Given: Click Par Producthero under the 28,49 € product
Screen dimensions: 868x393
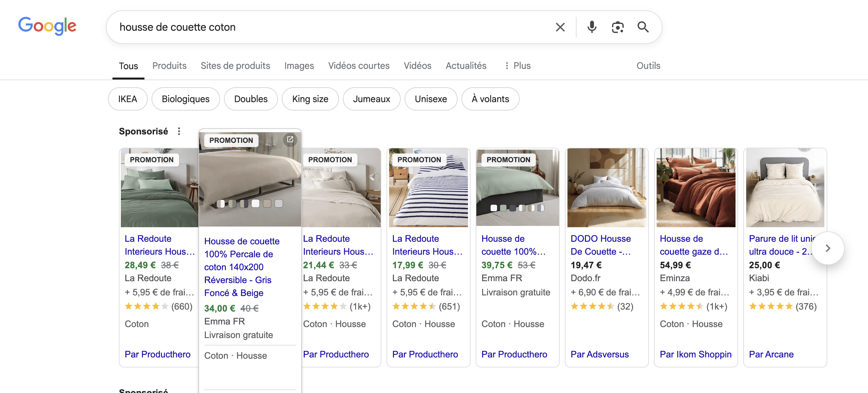Looking at the screenshot, I should pos(157,354).
